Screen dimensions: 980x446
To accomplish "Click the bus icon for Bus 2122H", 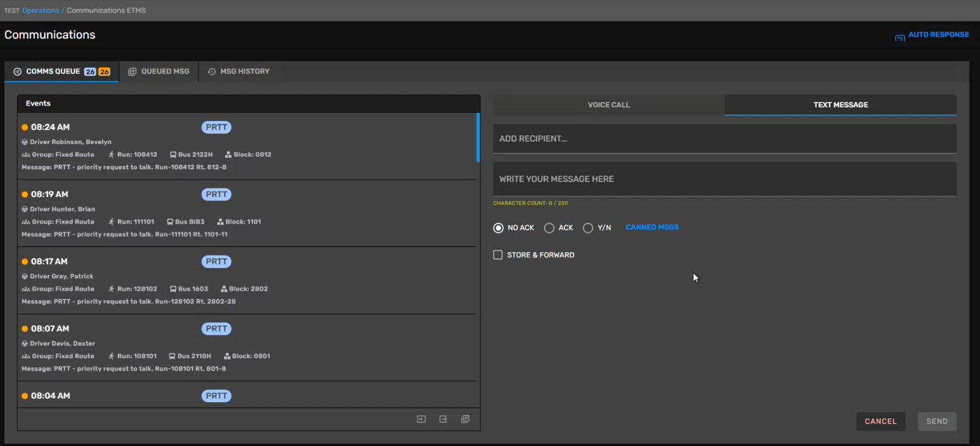I will (173, 155).
